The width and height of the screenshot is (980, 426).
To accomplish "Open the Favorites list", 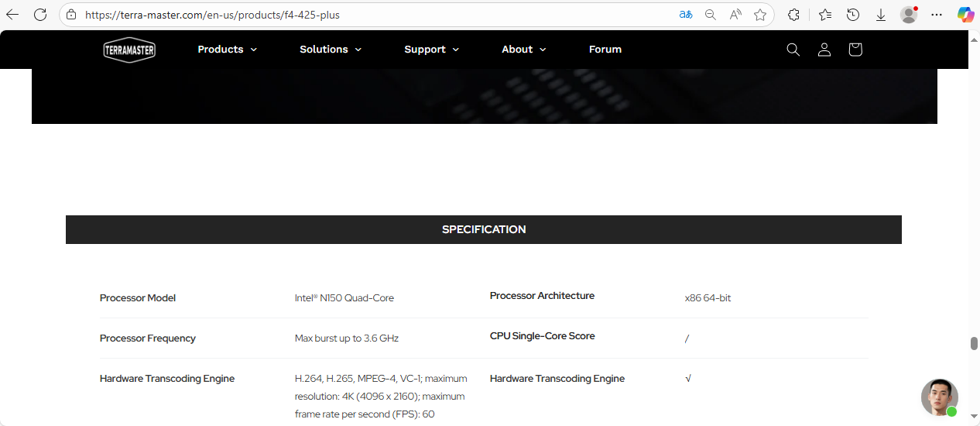I will pyautogui.click(x=825, y=15).
